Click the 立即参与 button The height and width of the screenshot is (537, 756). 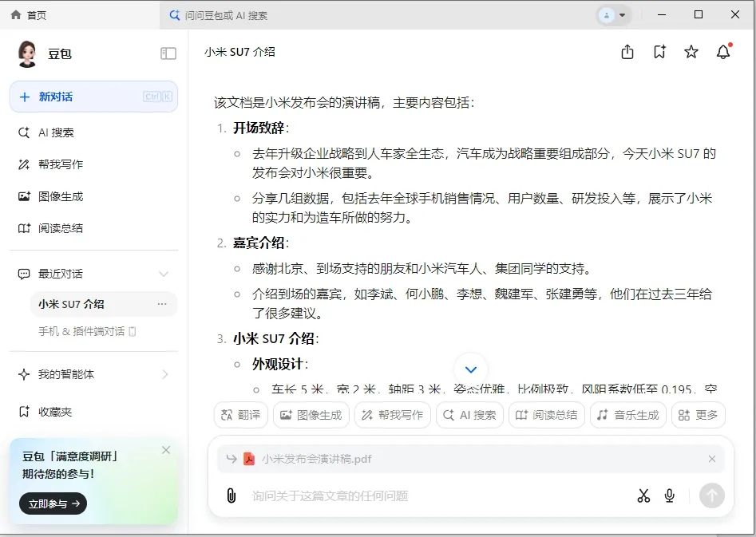(x=53, y=503)
